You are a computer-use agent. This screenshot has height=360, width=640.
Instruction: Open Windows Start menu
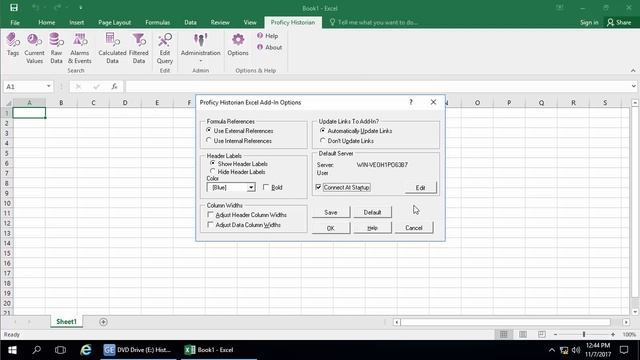point(12,350)
